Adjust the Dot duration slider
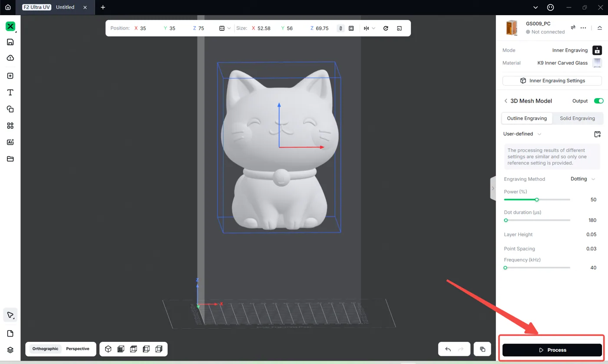 coord(537,220)
